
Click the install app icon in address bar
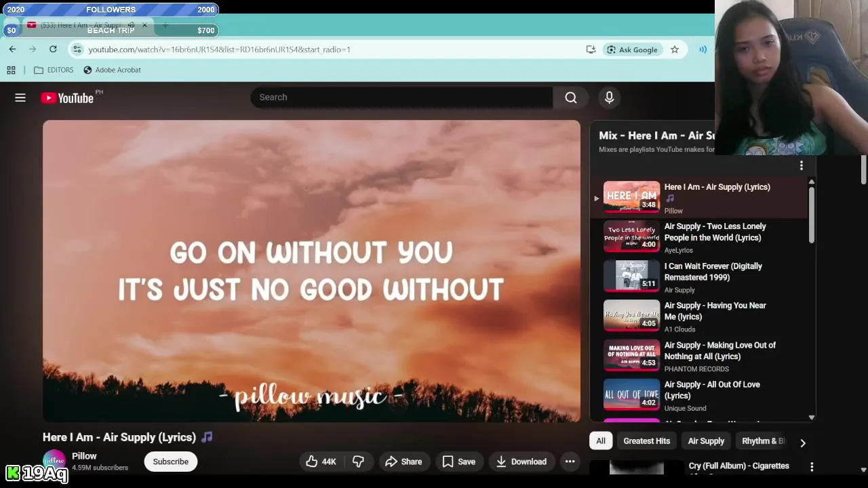click(x=591, y=49)
